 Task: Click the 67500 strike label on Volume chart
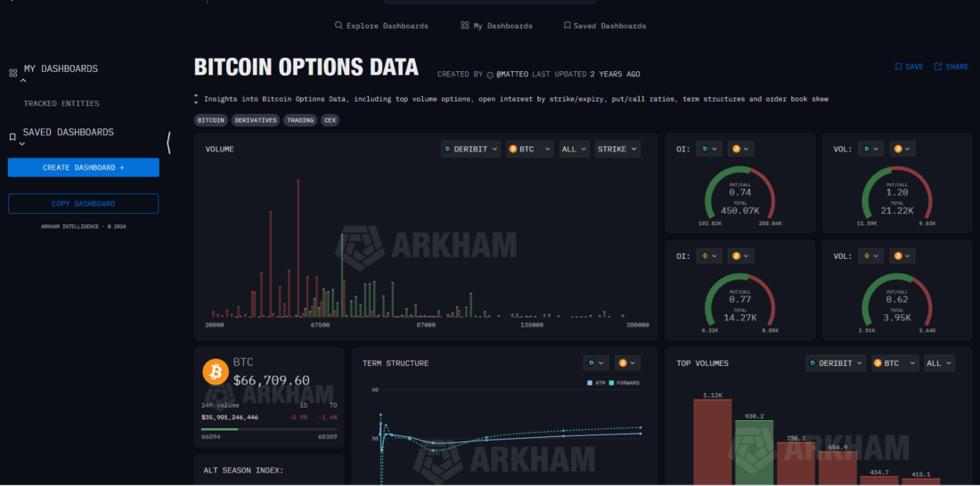click(320, 326)
